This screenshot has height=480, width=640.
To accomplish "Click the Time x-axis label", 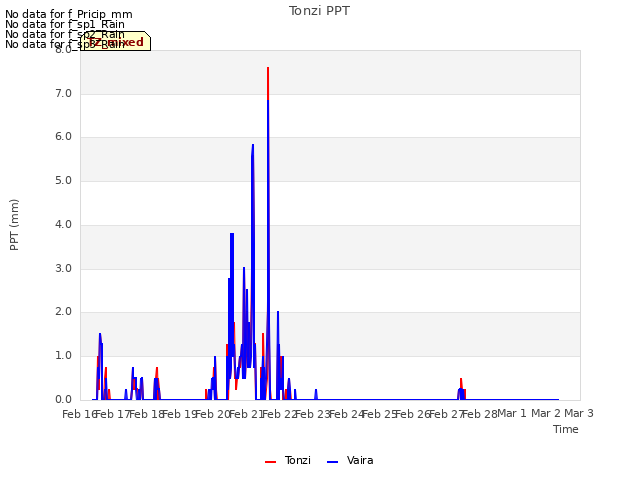I will [566, 429].
